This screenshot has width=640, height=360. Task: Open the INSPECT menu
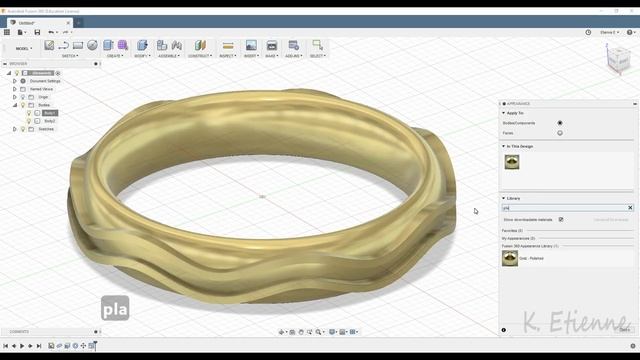(x=228, y=56)
